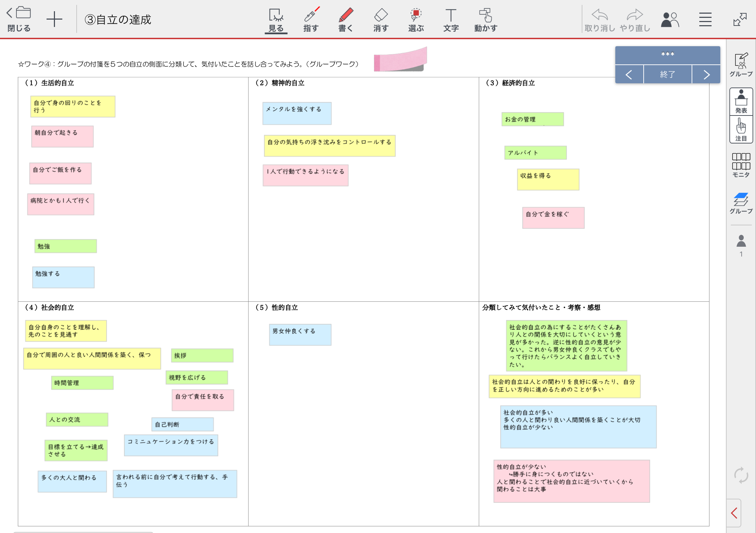Click the メンタルを強くする sticky note
This screenshot has width=756, height=533.
(x=297, y=113)
